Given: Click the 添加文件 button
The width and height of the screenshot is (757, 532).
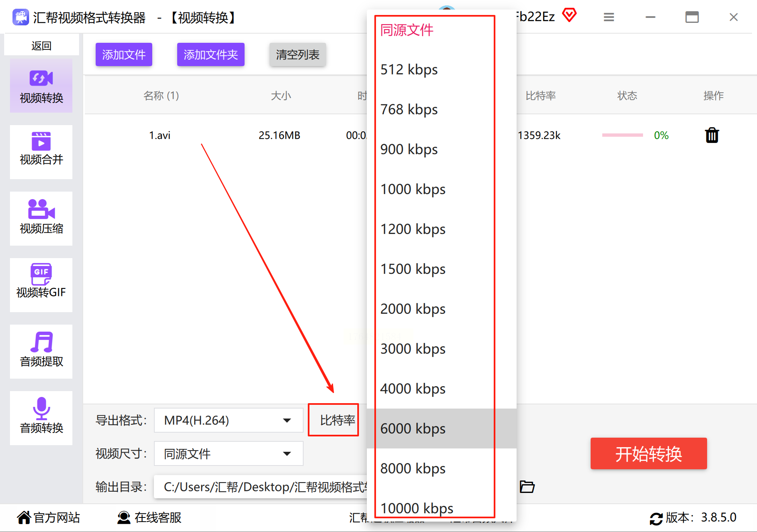Looking at the screenshot, I should (124, 54).
